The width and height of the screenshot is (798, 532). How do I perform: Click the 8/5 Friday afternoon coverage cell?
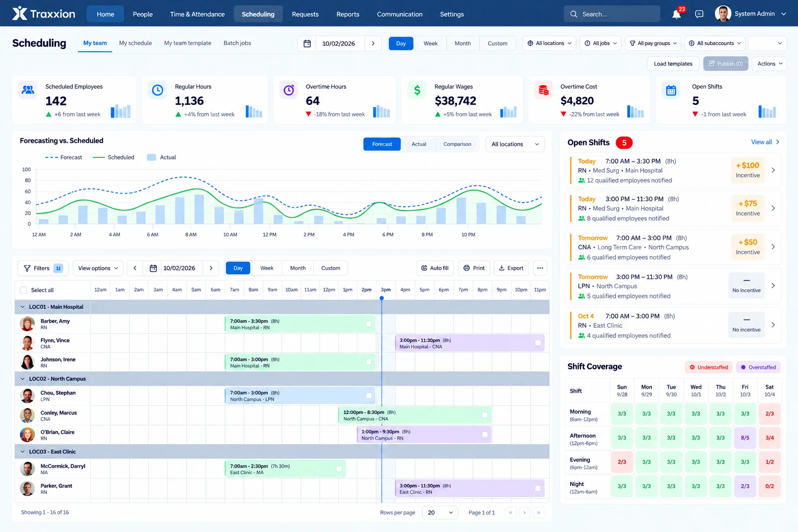[x=745, y=438]
